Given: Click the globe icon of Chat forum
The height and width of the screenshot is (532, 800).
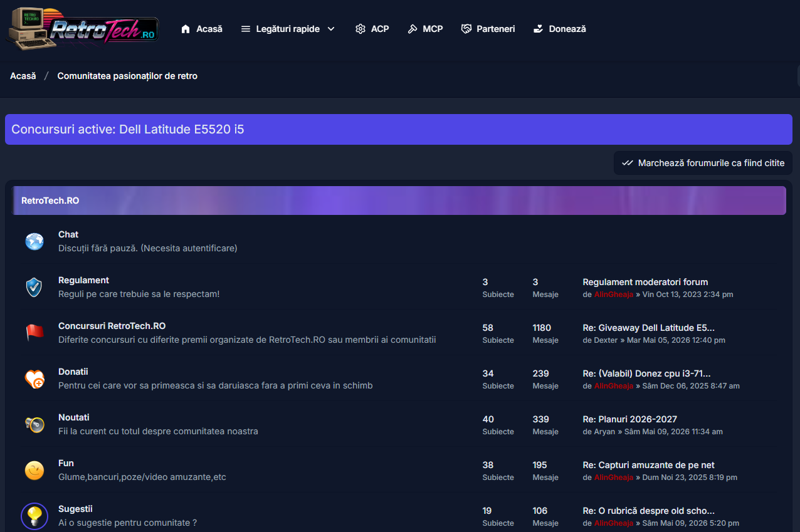Looking at the screenshot, I should point(34,241).
